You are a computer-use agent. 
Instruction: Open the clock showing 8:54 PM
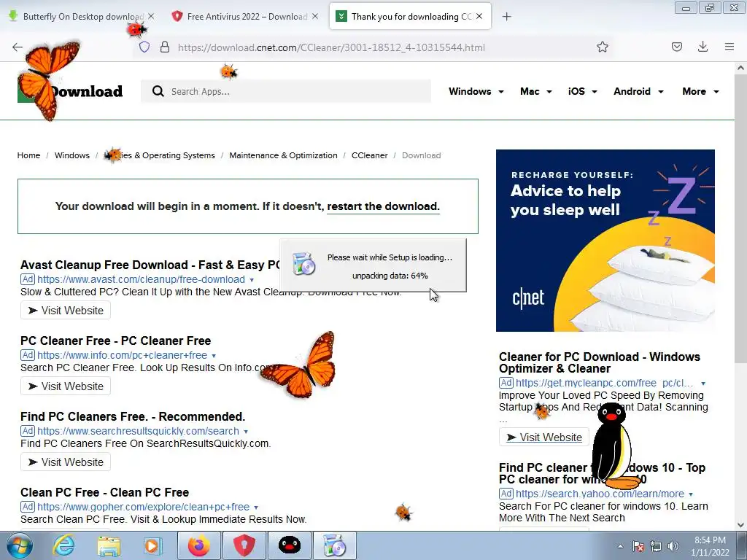tap(710, 546)
